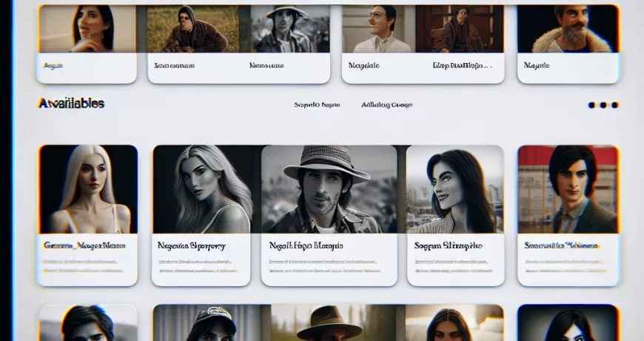Open the top-row hooded person sitting in field
The width and height of the screenshot is (644, 341).
pos(194,29)
